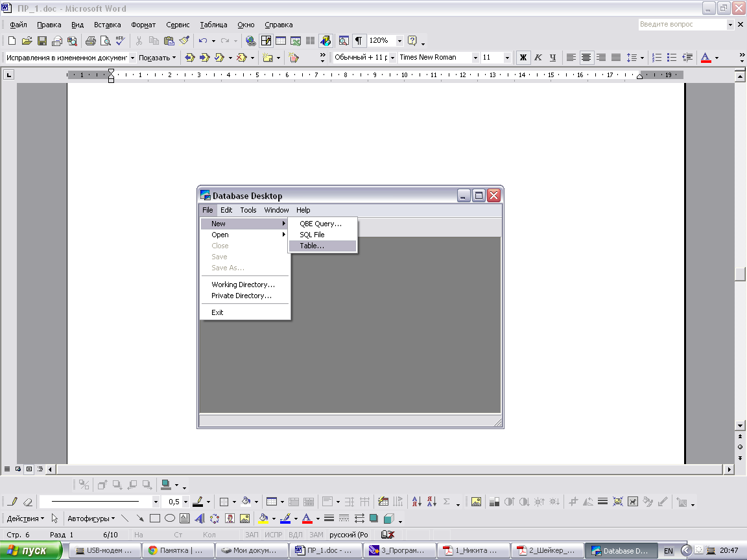
Task: Click Working Directory... in File menu
Action: (245, 285)
